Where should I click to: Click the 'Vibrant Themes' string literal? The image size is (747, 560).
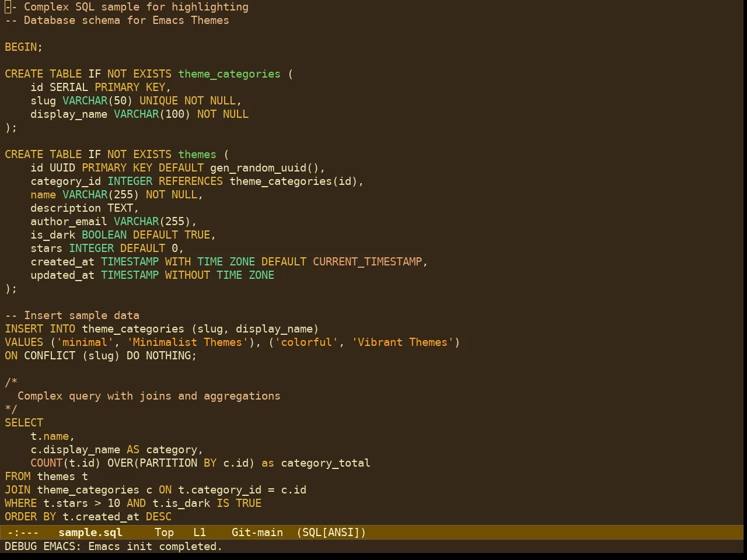(403, 342)
